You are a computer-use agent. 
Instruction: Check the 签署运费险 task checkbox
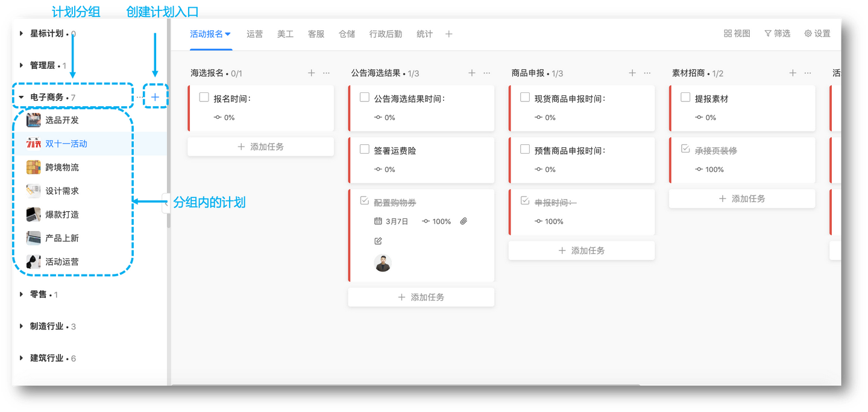tap(364, 149)
